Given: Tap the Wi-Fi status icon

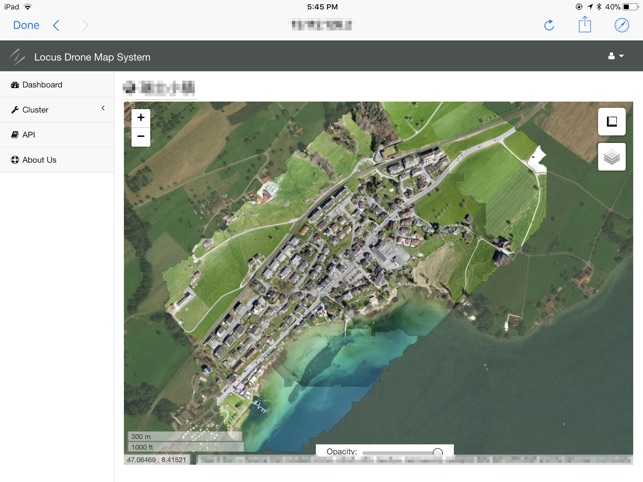Looking at the screenshot, I should (28, 7).
